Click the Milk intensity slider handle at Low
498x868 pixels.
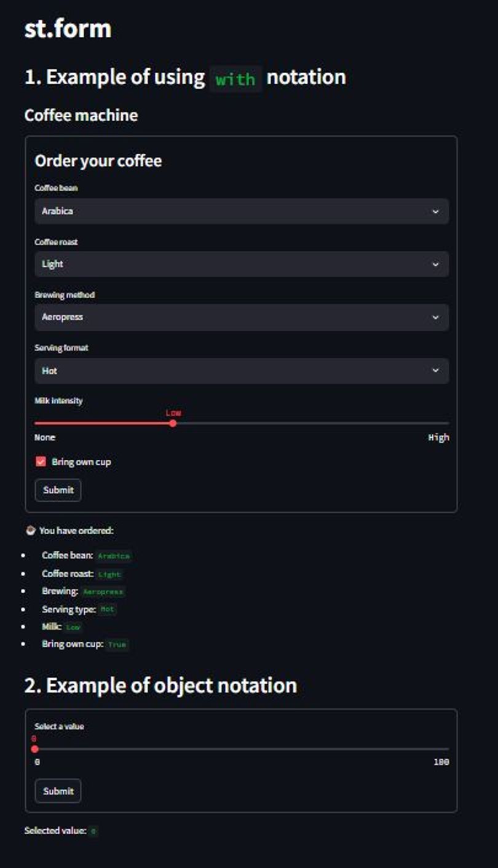coord(173,423)
